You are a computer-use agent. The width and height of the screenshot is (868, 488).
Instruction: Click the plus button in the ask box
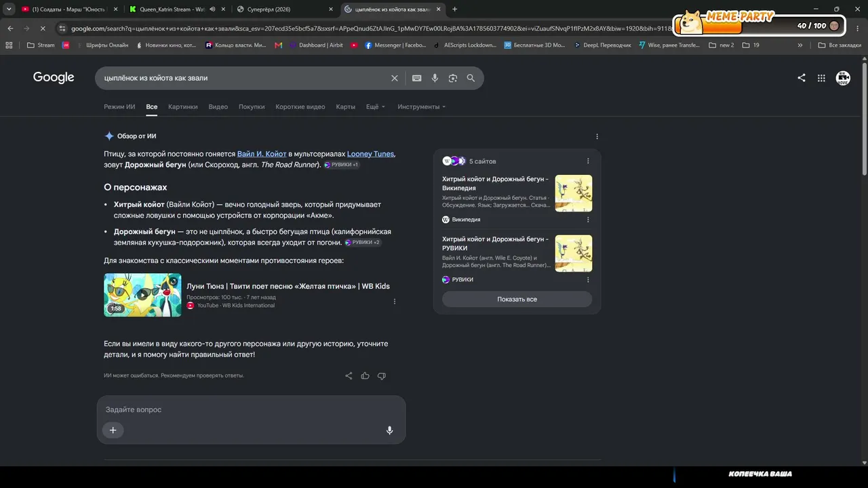pos(113,430)
